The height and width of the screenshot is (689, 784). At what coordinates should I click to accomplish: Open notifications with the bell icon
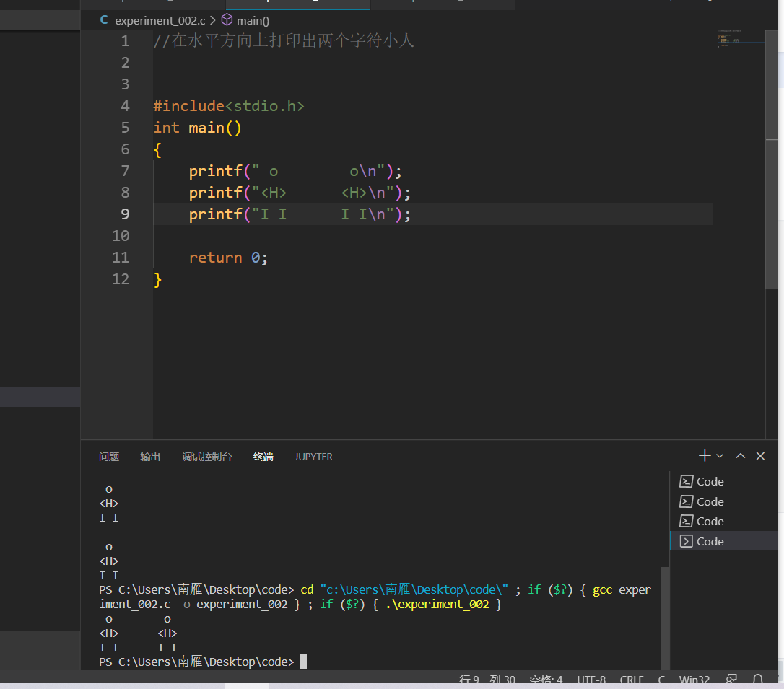pyautogui.click(x=758, y=679)
